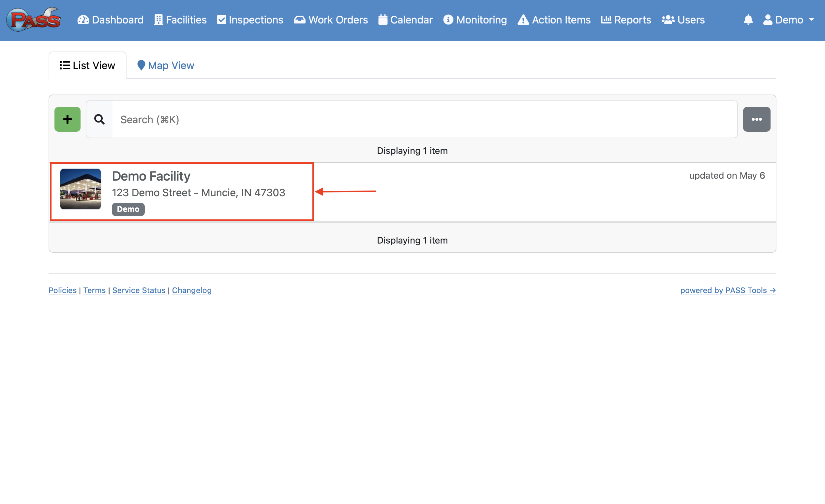Go to Users page
Viewport: 825px width, 504px height.
pos(683,20)
